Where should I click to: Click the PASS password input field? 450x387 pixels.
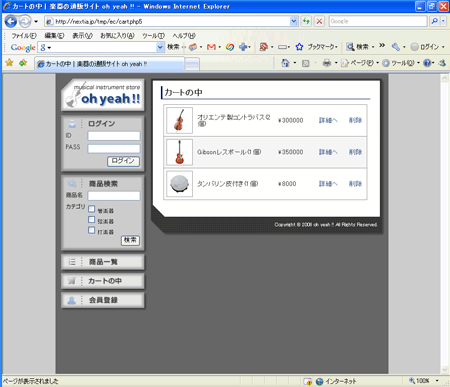[114, 148]
